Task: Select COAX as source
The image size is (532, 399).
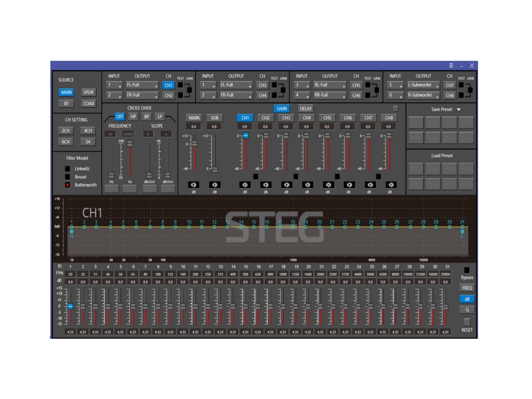Action: pos(88,103)
